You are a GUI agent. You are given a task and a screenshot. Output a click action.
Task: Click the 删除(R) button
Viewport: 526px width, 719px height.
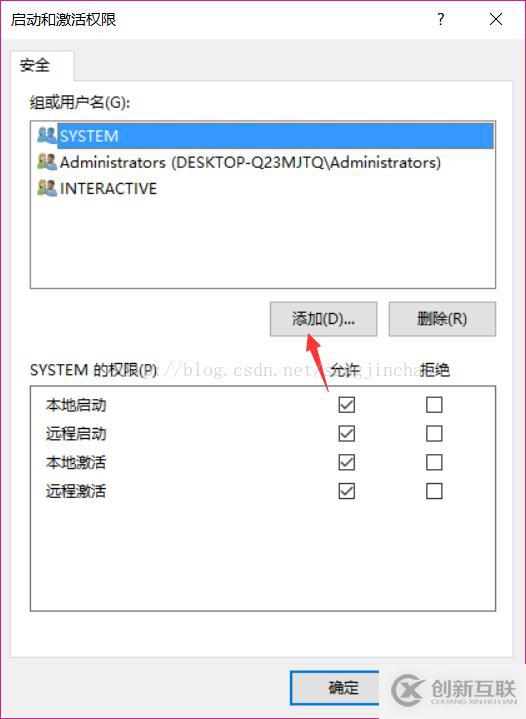(442, 319)
